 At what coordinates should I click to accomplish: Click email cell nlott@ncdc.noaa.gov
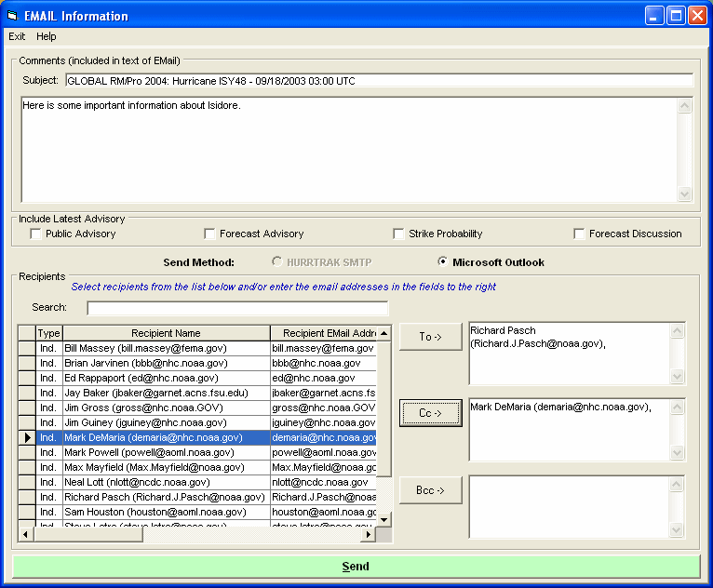[323, 482]
